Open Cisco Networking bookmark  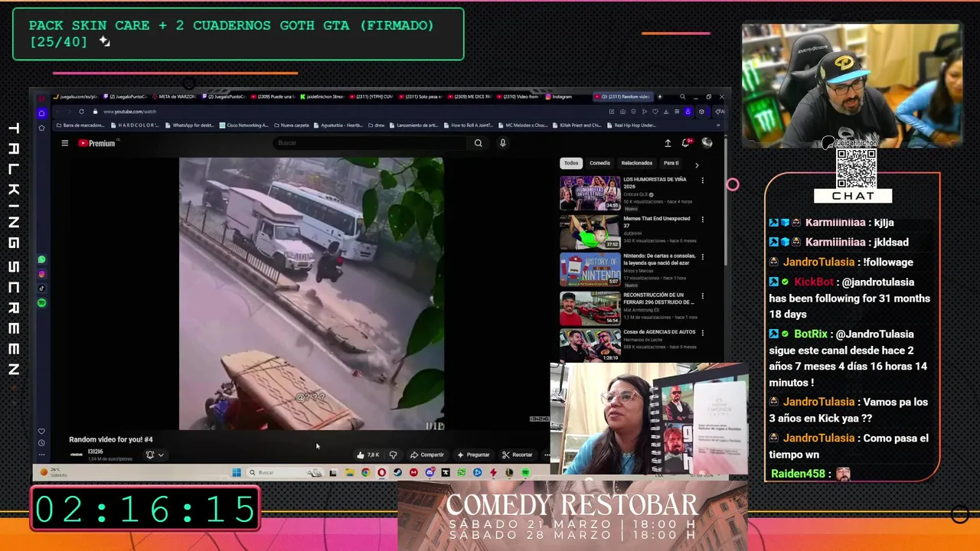coord(243,125)
